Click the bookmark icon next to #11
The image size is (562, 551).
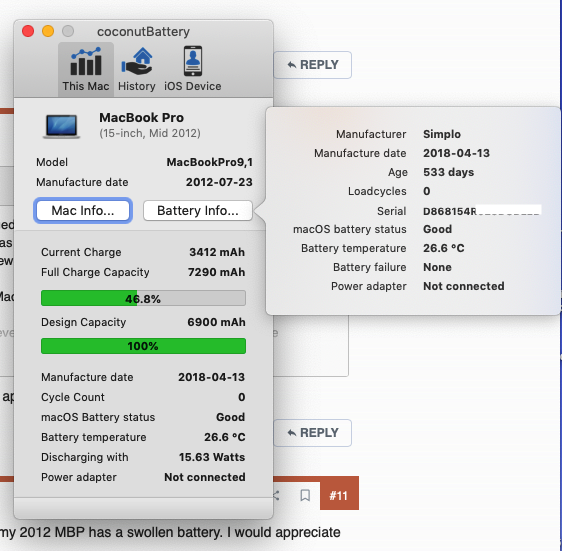(305, 495)
